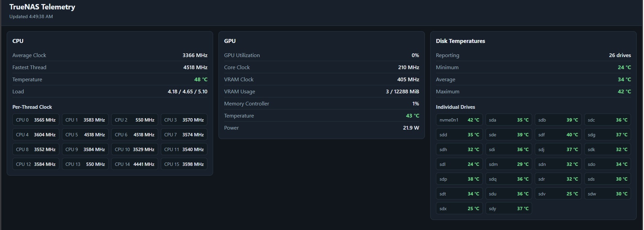Select the sdy drive tile
644x230 pixels.
point(509,209)
